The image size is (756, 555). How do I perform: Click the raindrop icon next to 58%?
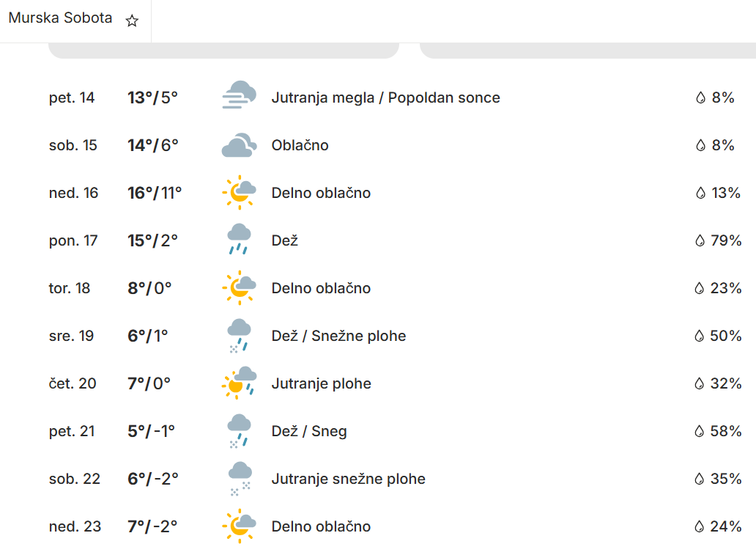coord(700,431)
